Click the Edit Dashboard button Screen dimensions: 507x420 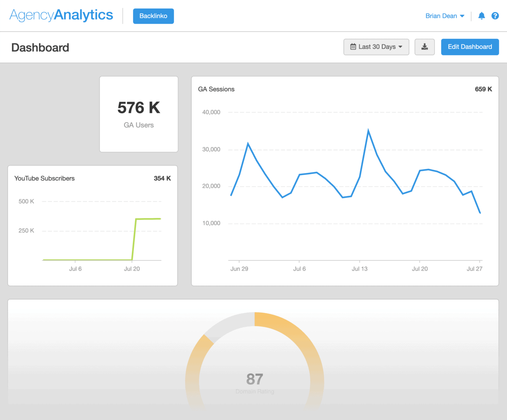pyautogui.click(x=470, y=47)
